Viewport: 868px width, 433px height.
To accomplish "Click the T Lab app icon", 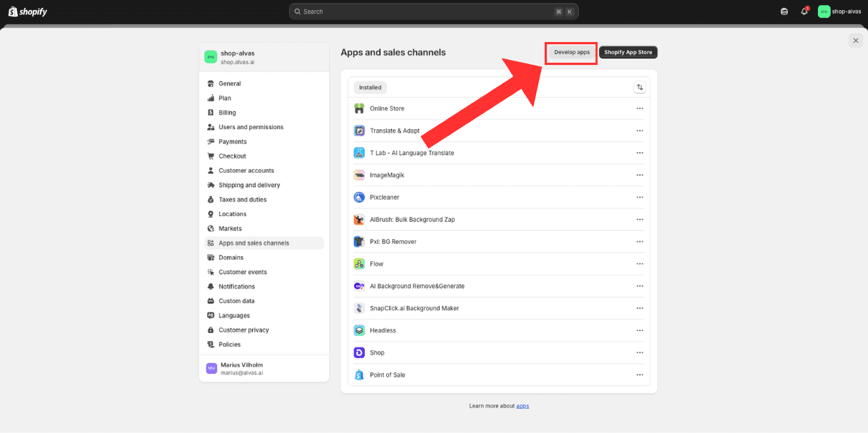I will 359,153.
